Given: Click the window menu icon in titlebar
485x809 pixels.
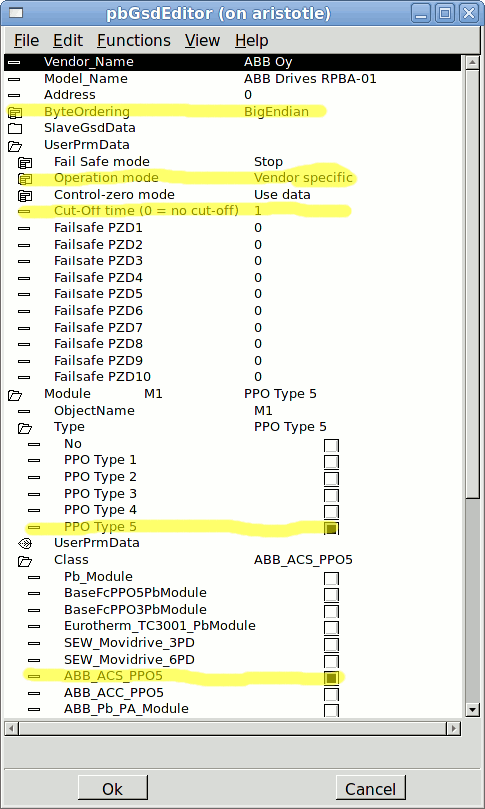Looking at the screenshot, I should click(17, 13).
